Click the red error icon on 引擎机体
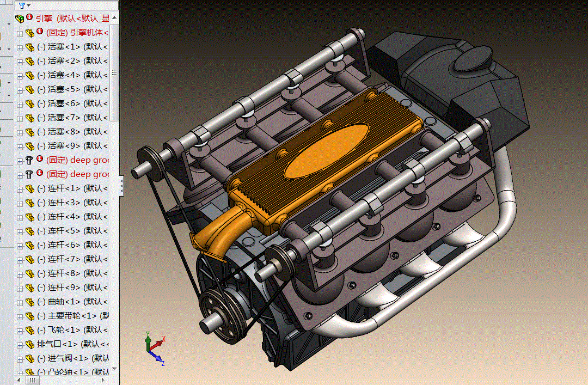The height and width of the screenshot is (385, 588). pyautogui.click(x=40, y=32)
